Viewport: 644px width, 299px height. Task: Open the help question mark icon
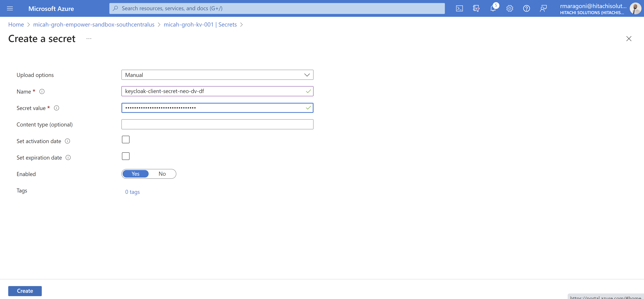coord(527,9)
